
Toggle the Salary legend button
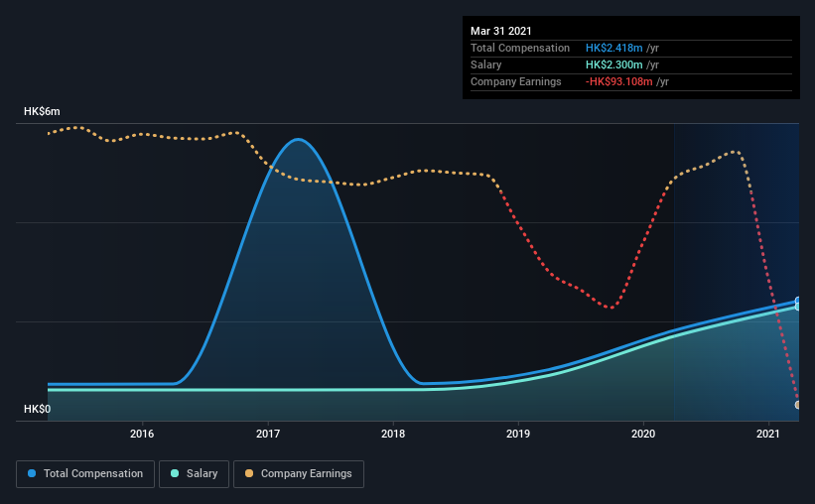[194, 474]
